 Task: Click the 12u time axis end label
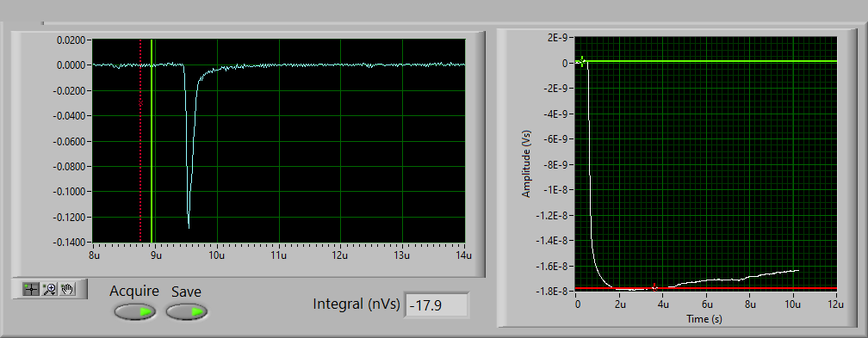[836, 304]
